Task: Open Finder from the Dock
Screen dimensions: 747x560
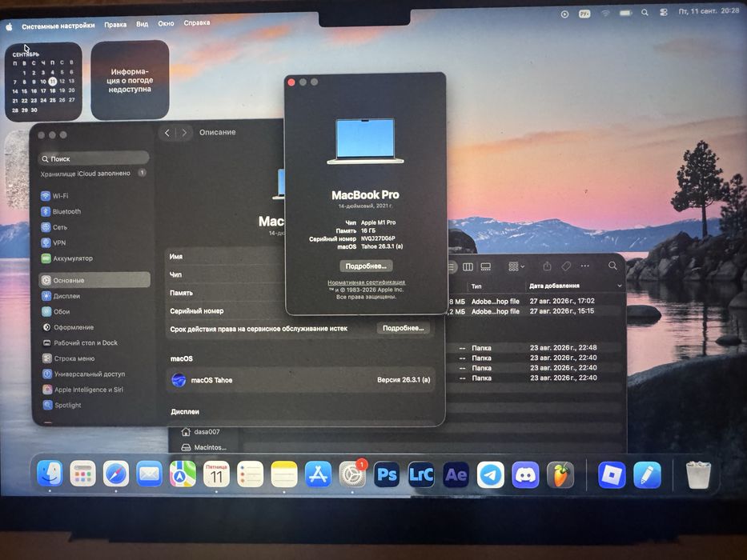Action: (50, 474)
